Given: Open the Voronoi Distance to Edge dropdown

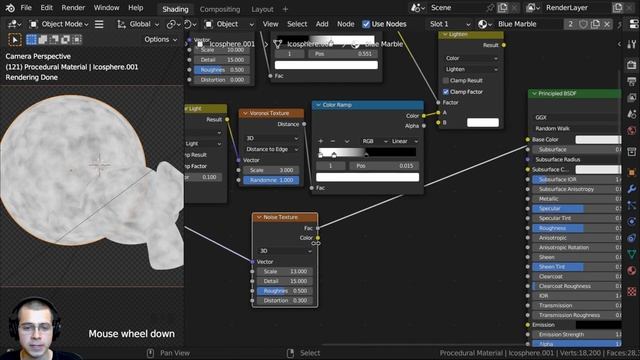Looking at the screenshot, I should (271, 149).
